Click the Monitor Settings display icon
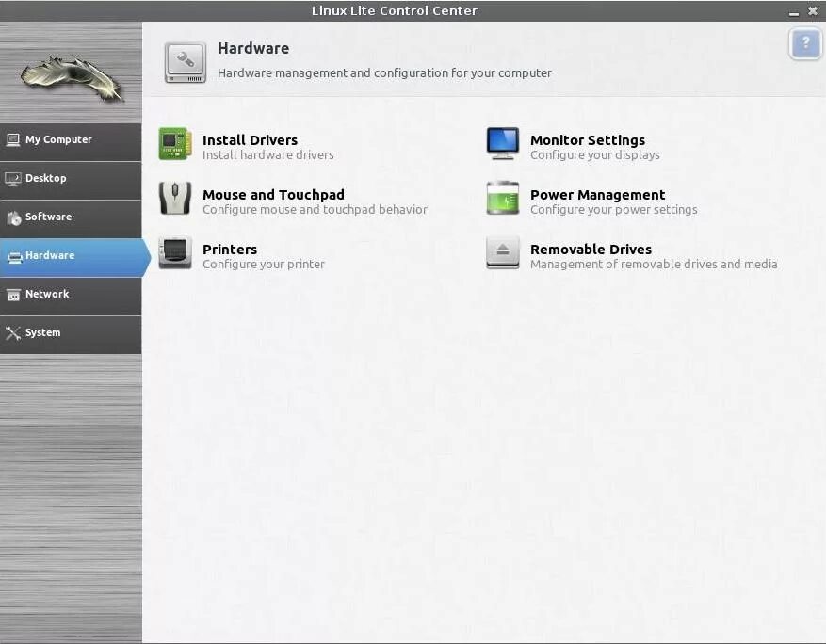The width and height of the screenshot is (826, 644). pyautogui.click(x=503, y=143)
